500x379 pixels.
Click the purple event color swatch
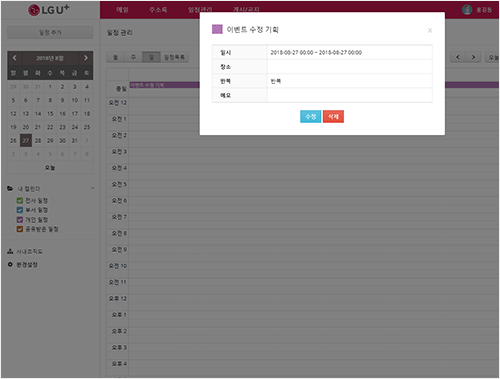click(217, 29)
